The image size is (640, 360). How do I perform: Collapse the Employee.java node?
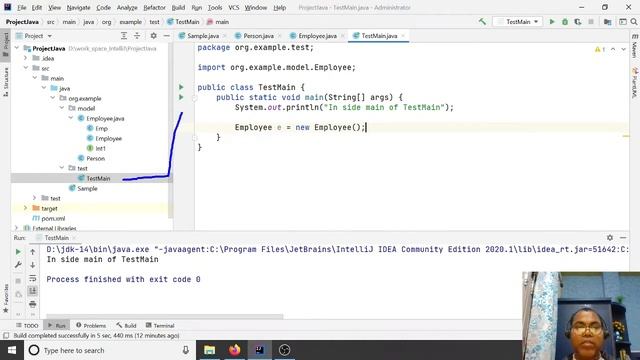pyautogui.click(x=71, y=118)
